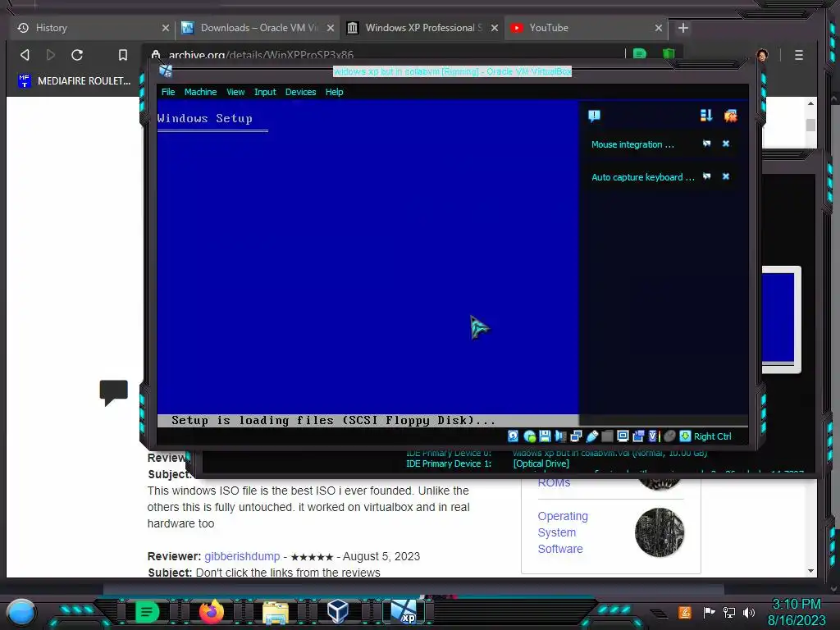Open the browser profile avatar
This screenshot has height=630, width=840.
coord(762,55)
